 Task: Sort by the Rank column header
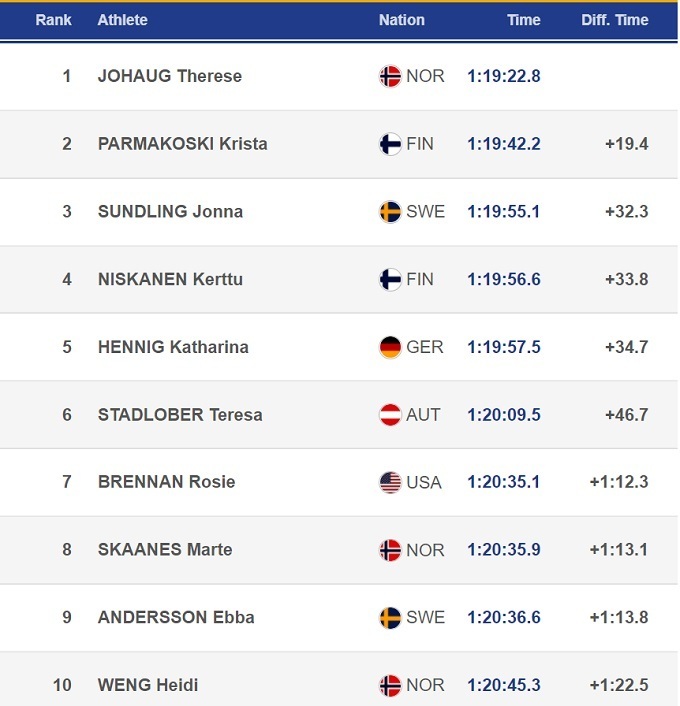(x=53, y=20)
